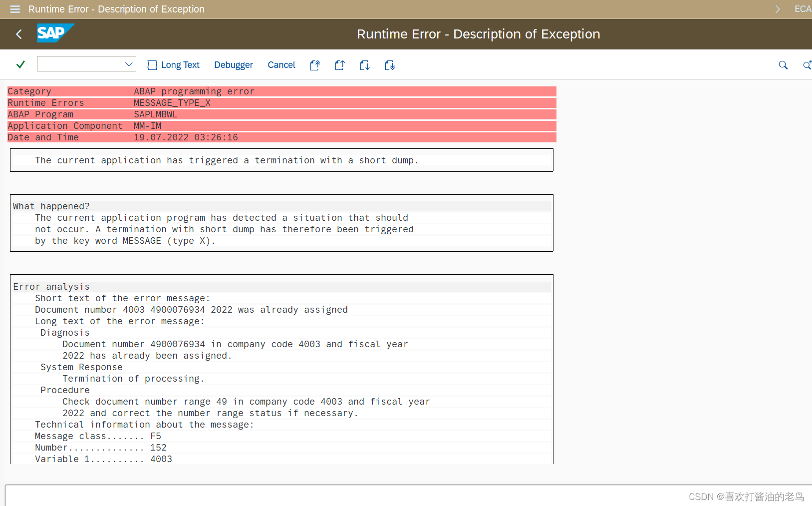Viewport: 812px width, 506px height.
Task: Click the Cancel function
Action: point(281,65)
